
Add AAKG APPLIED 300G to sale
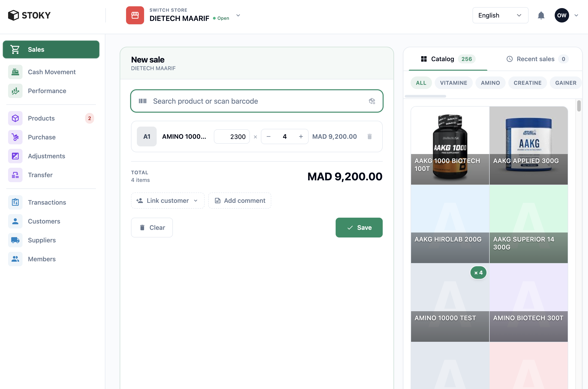[529, 146]
